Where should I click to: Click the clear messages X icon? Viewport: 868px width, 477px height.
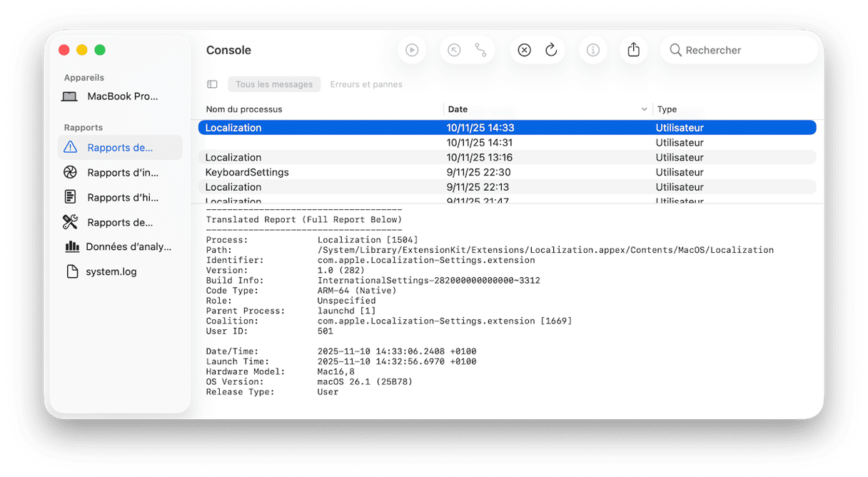coord(524,50)
